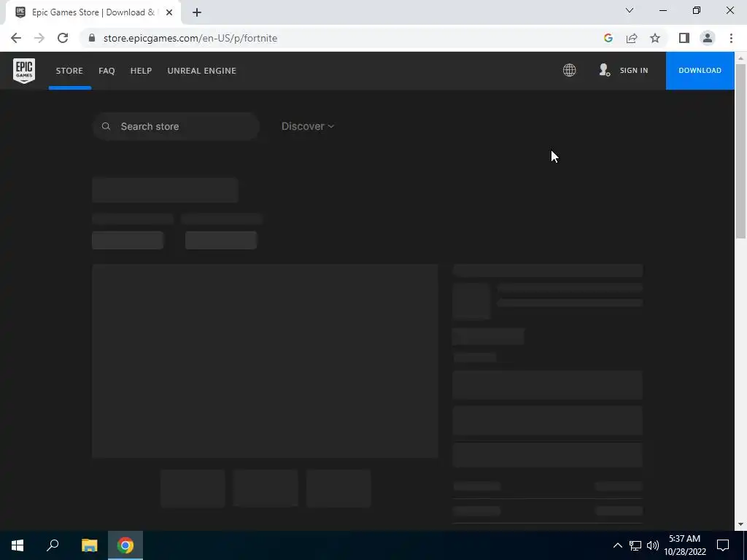Bookmark this page with the star
747x560 pixels.
tap(655, 38)
